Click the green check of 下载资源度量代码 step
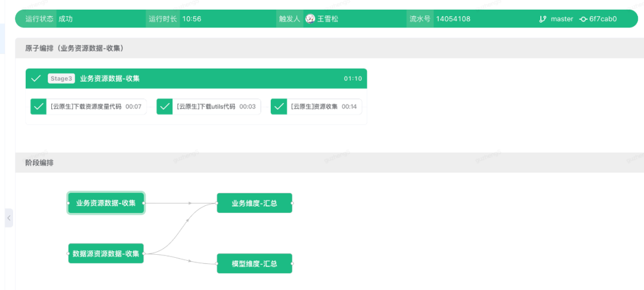 pos(39,107)
